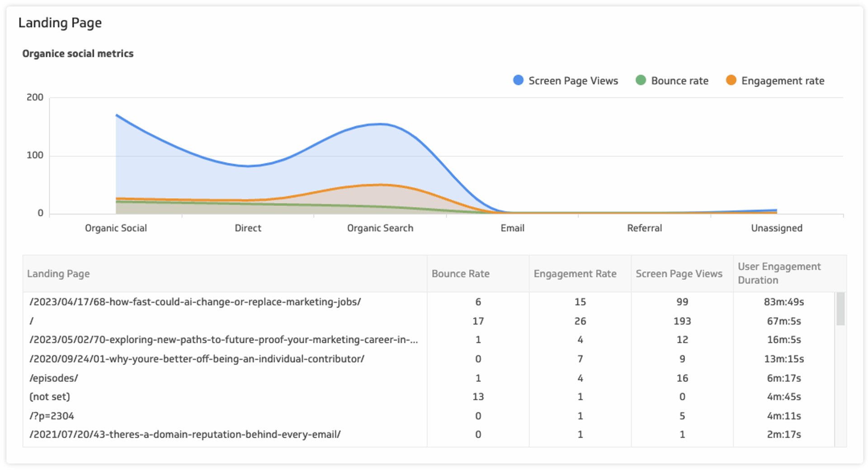Open the ai-change-or-replace-marketing-jobs landing page link
This screenshot has height=474, width=868.
194,302
